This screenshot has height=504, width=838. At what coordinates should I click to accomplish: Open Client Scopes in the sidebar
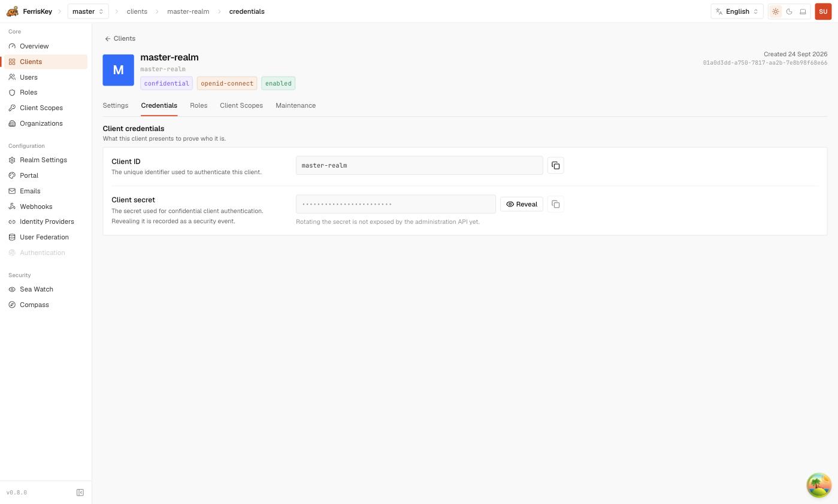point(46,108)
